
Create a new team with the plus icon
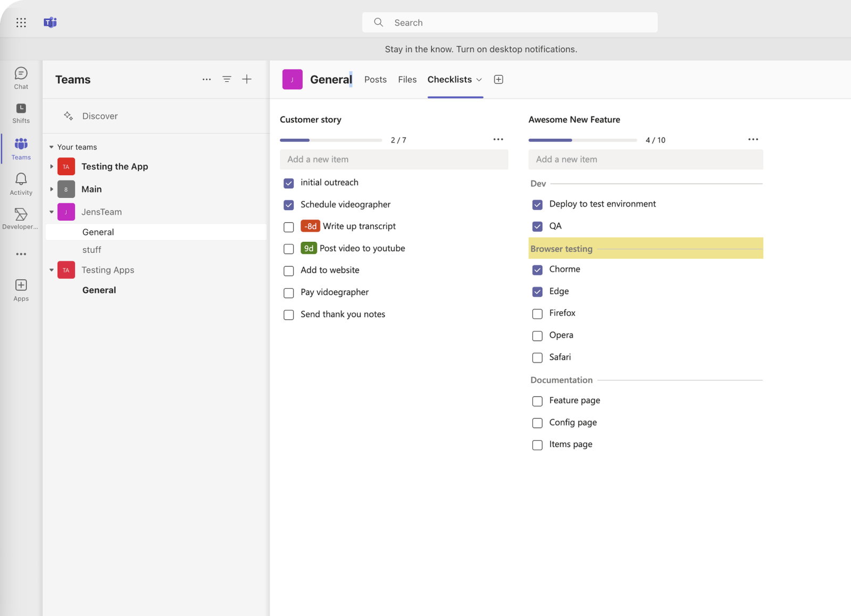tap(247, 79)
